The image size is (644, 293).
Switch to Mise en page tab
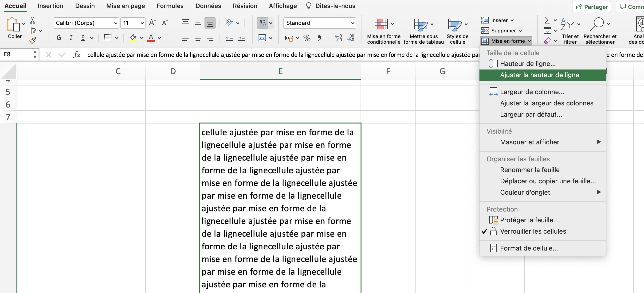click(126, 6)
